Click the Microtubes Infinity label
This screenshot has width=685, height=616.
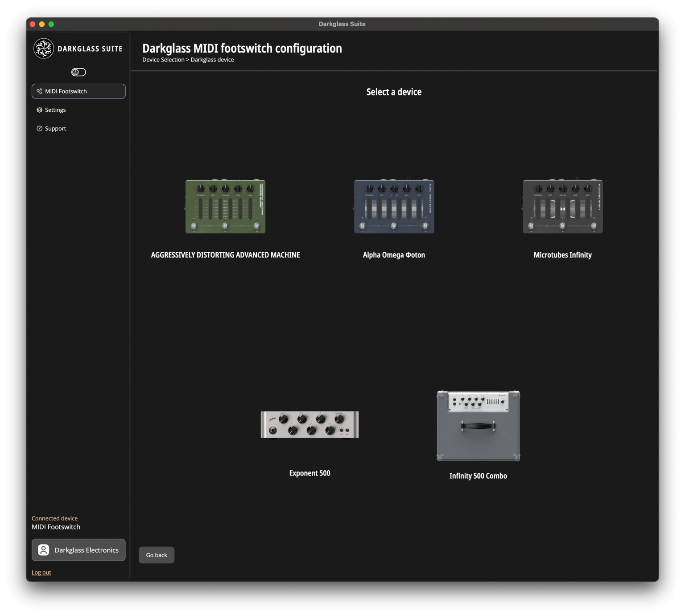563,255
